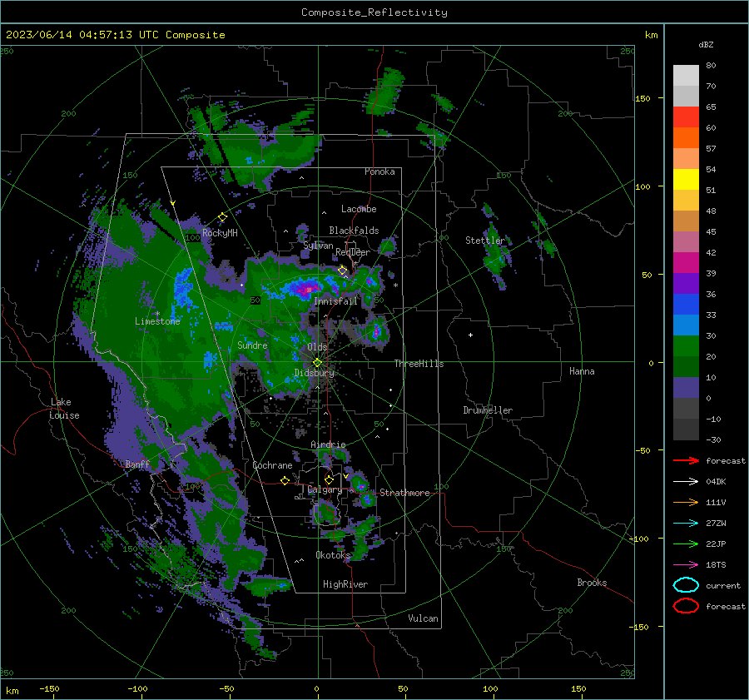Click the Drumheller city label
Viewport: 749px width, 700px height.
click(488, 410)
